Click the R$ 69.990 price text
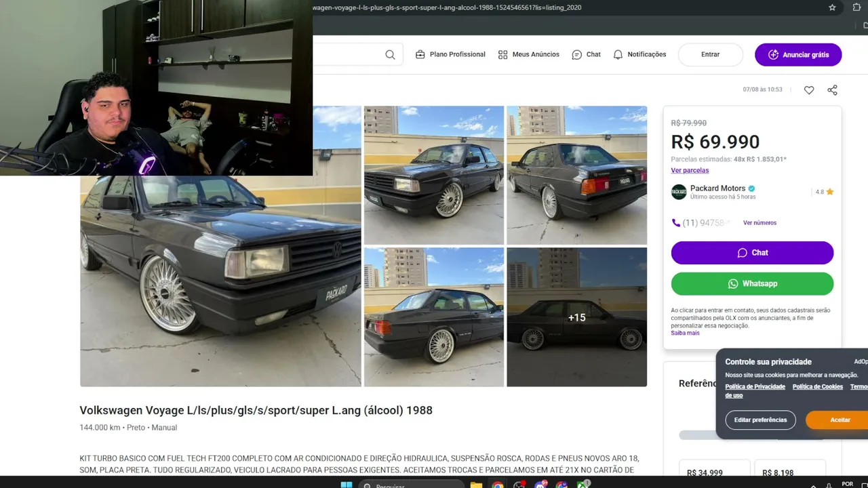The height and width of the screenshot is (488, 868). [x=715, y=142]
